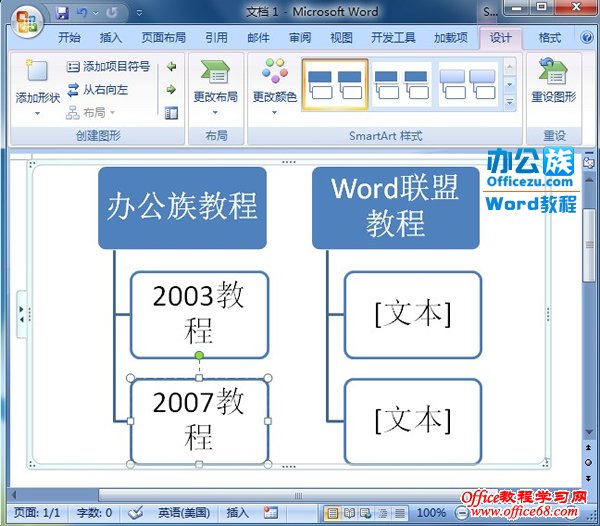Open the Page Layout tab
The width and height of the screenshot is (600, 526).
pos(164,38)
